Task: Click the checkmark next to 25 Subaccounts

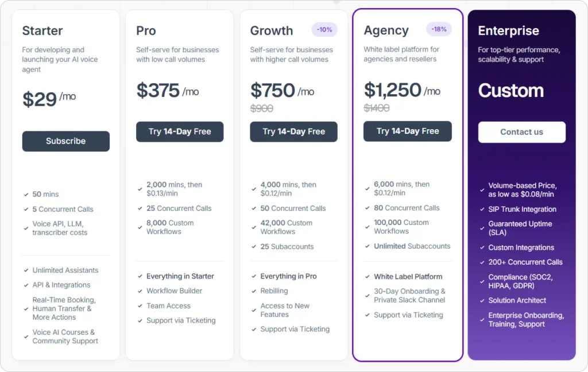Action: coord(253,246)
